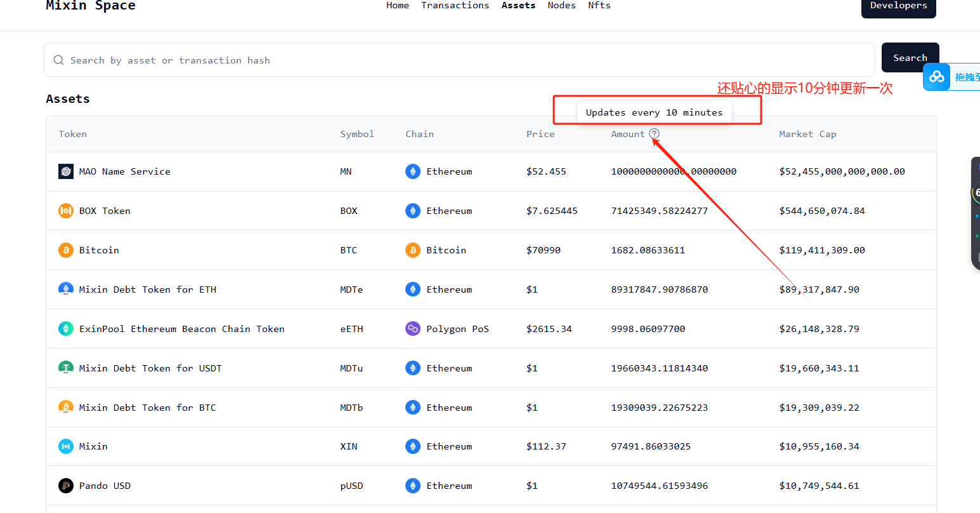Image resolution: width=980 pixels, height=513 pixels.
Task: Click the amount 71425349.58224277
Action: [x=660, y=211]
